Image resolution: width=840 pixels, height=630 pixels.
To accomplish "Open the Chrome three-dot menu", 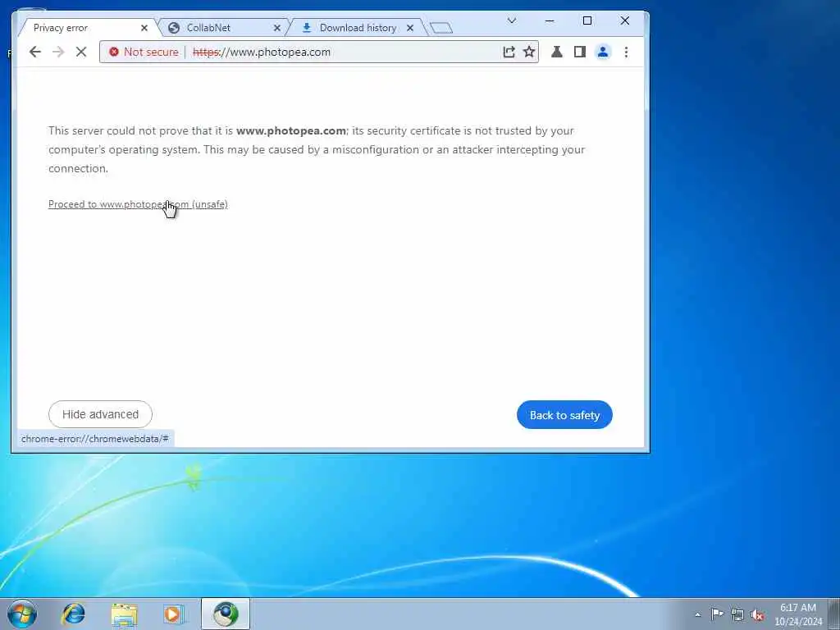I will [x=626, y=52].
